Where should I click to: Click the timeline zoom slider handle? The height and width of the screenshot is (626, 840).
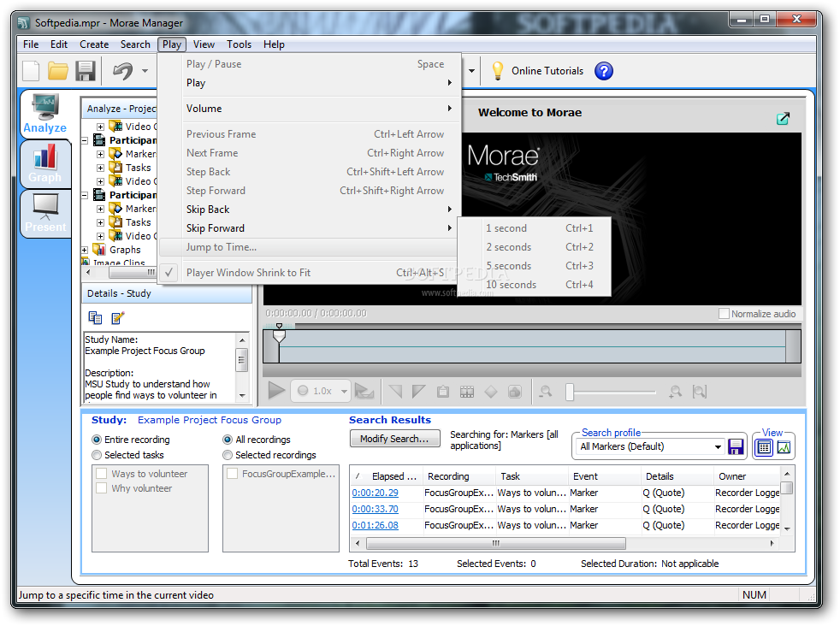click(570, 392)
